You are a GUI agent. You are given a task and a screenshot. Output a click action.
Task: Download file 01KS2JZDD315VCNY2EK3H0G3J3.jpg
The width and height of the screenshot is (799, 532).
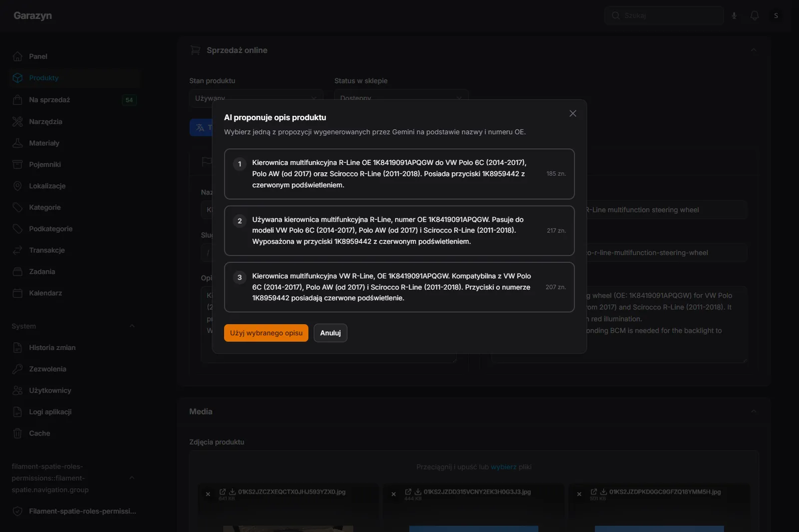pyautogui.click(x=418, y=492)
